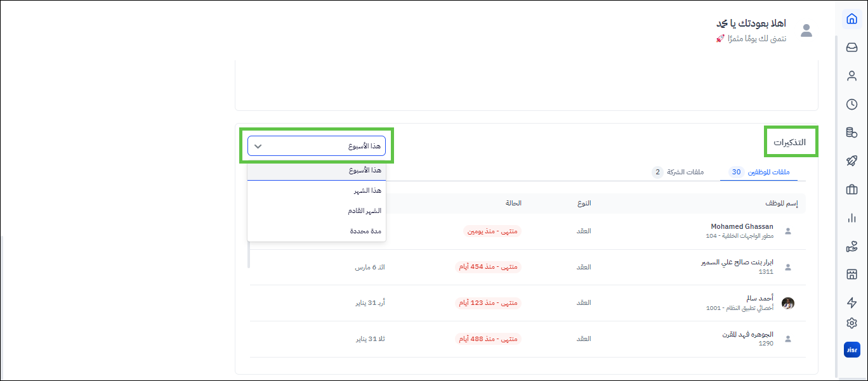Screen dimensions: 868x381
Task: Open the inbox tray icon
Action: click(x=852, y=48)
